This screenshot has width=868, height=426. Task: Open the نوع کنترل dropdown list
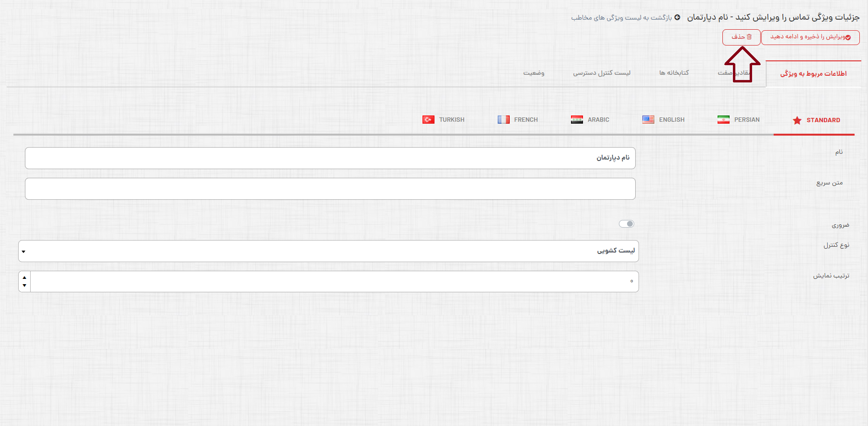pos(329,251)
